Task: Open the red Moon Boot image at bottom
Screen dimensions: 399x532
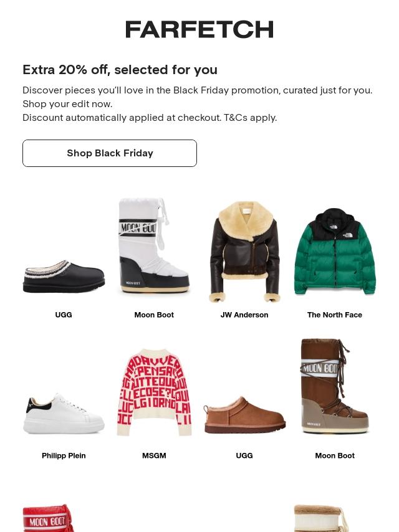Action: (49, 518)
